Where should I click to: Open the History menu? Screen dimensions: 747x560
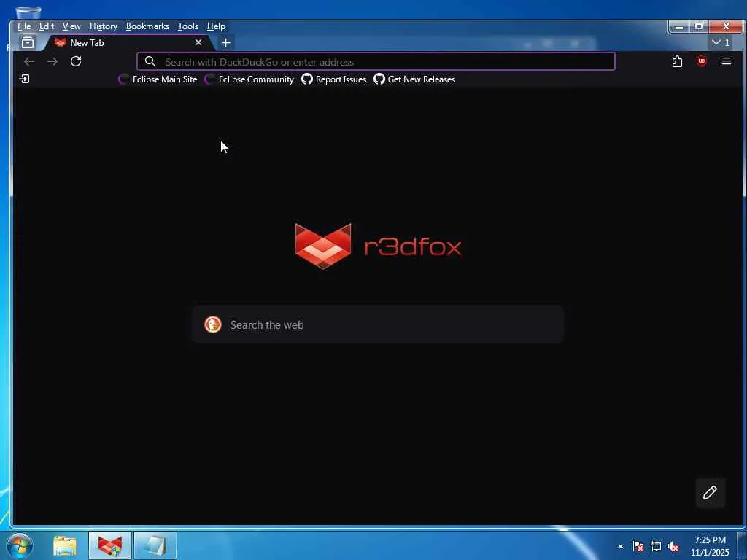click(104, 26)
